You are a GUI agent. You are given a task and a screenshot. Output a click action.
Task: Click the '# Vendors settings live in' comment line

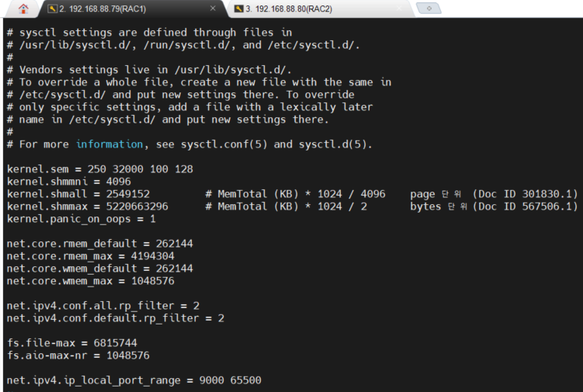[x=150, y=70]
